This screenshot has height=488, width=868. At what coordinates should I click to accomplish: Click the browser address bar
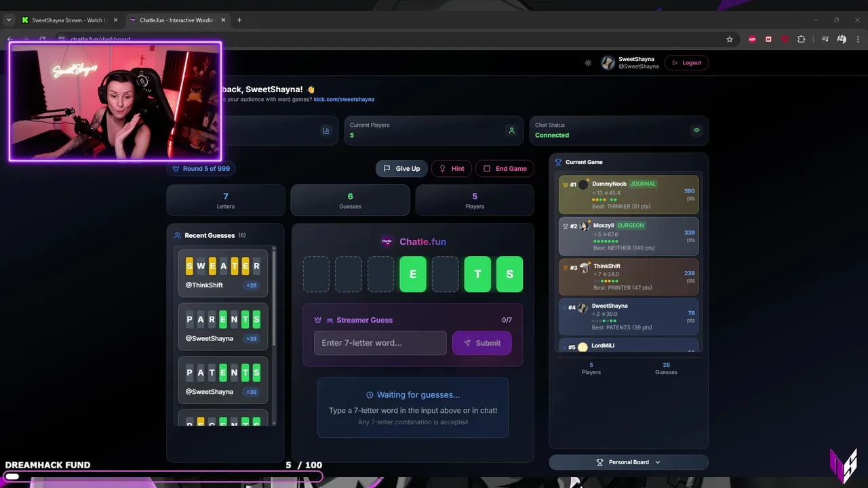click(393, 39)
